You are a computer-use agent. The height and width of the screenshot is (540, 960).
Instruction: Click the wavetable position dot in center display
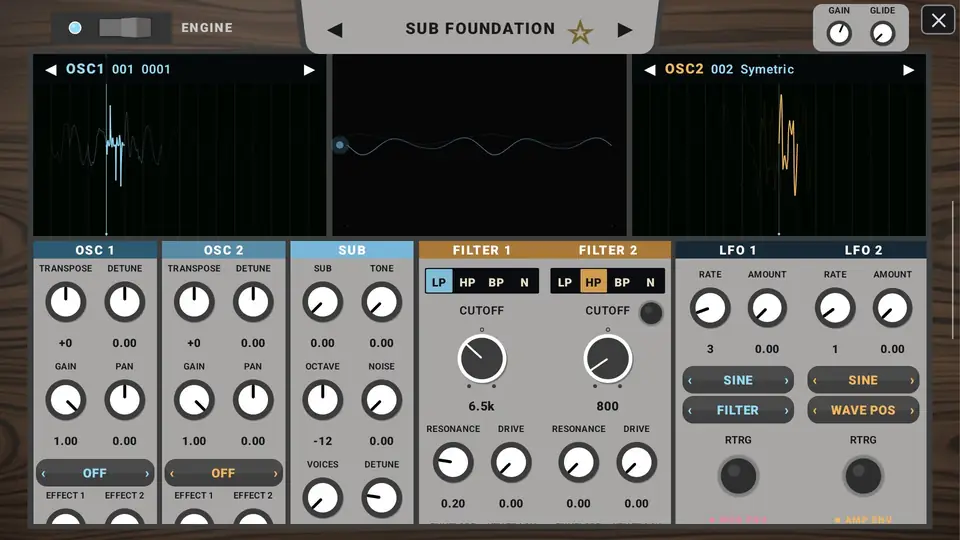click(340, 145)
